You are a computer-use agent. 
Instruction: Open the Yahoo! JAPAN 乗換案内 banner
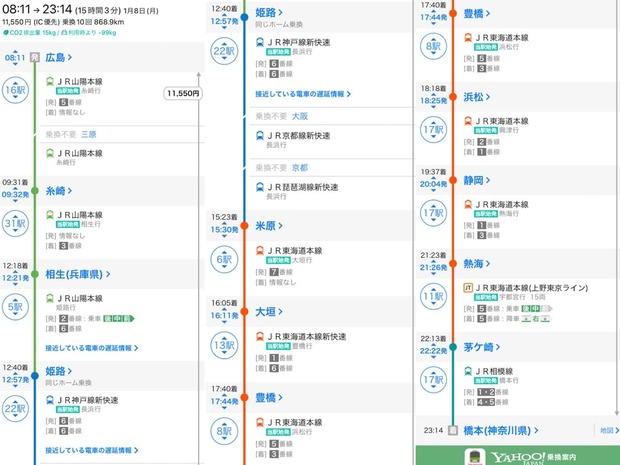click(x=518, y=456)
